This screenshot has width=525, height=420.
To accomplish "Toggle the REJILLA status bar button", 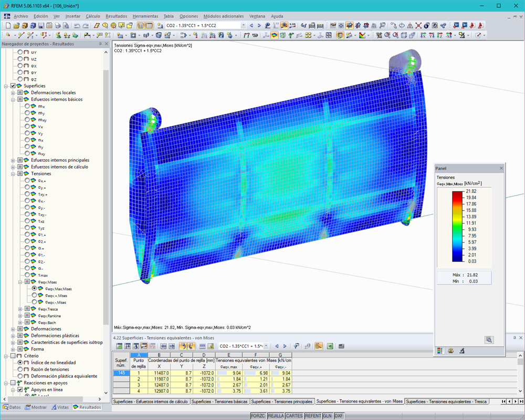I will [276, 416].
